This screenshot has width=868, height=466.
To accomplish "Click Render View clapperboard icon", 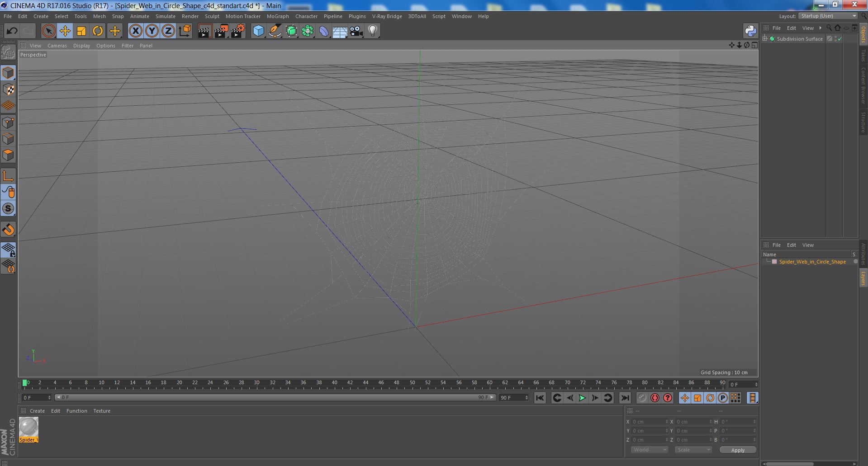I will 204,31.
